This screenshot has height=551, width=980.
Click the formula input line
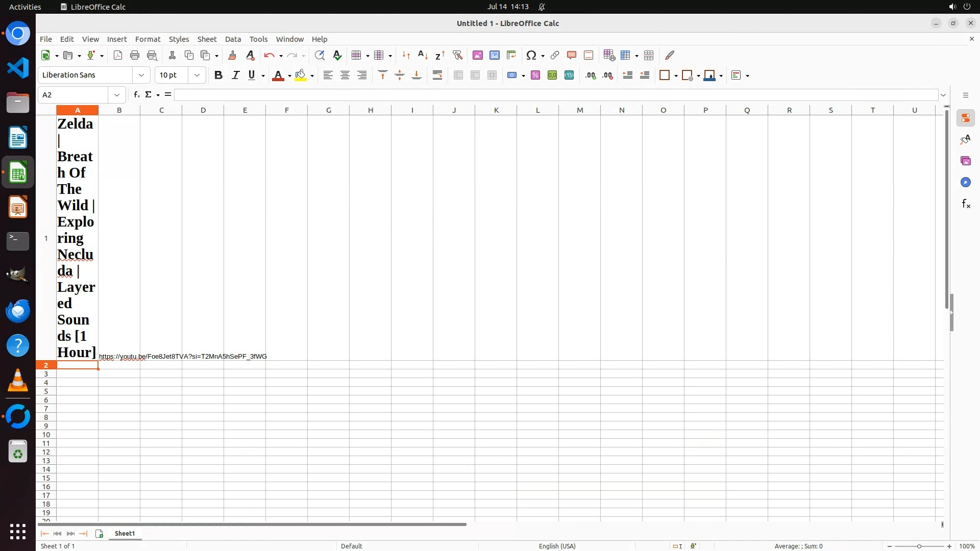point(556,95)
